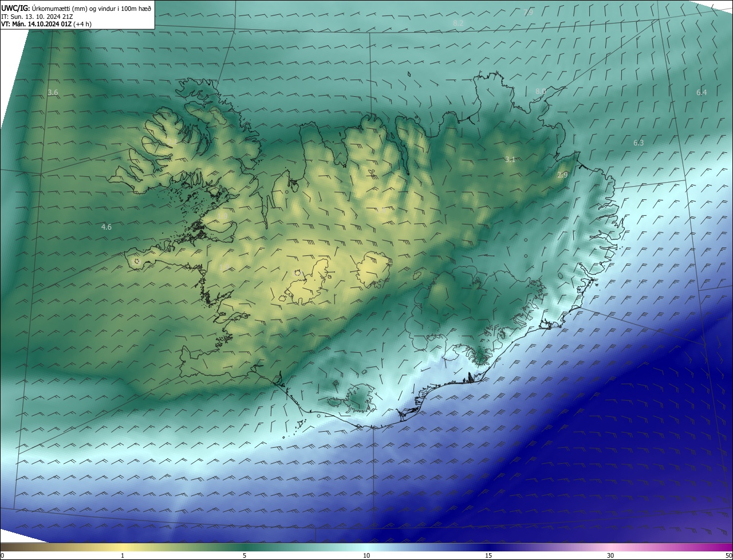This screenshot has width=733, height=560.
Task: Click the color scale label '15'
Action: coord(488,555)
